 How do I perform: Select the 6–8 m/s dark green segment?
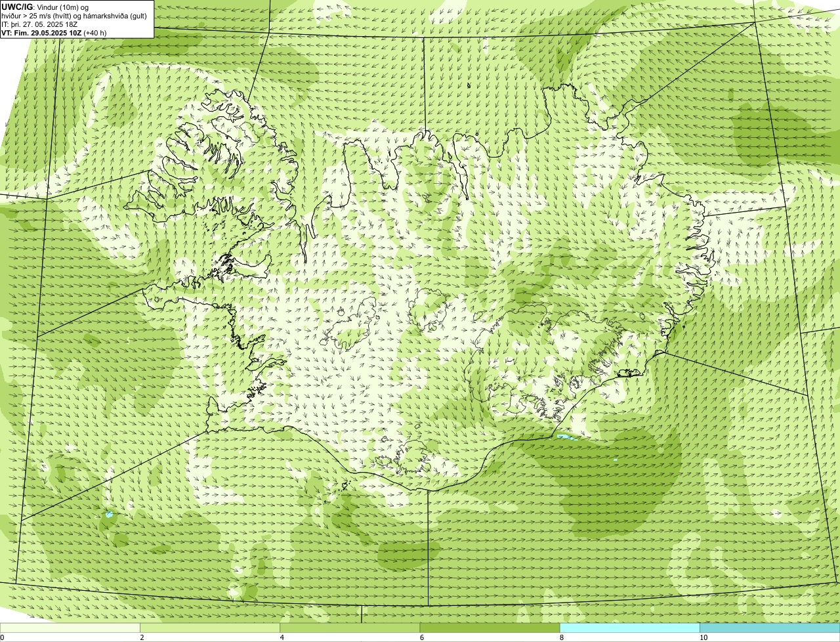click(x=490, y=628)
